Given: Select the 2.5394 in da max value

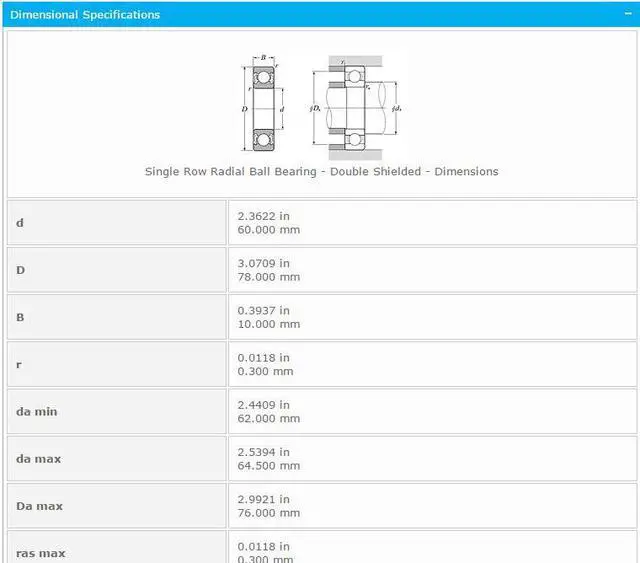Looking at the screenshot, I should tap(263, 452).
